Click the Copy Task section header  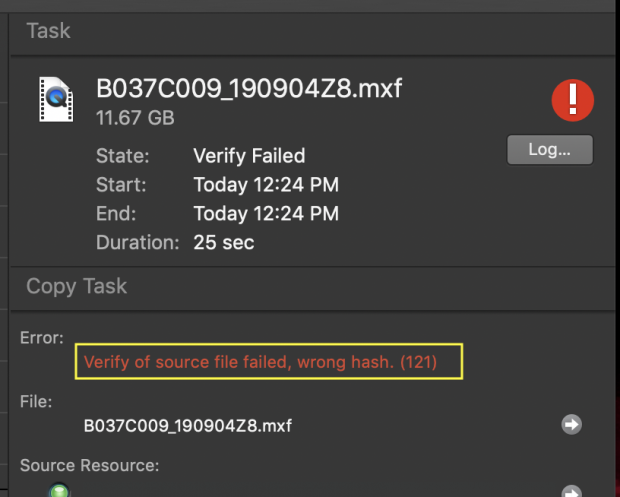pos(76,286)
